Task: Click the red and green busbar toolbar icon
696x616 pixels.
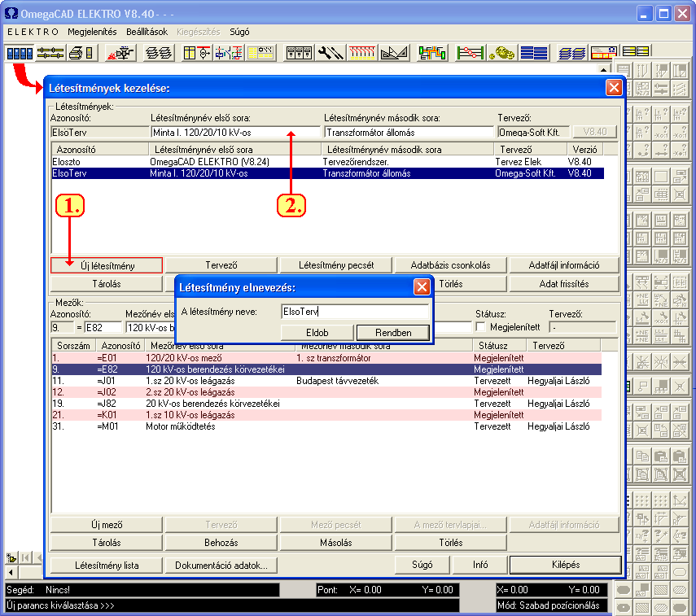Action: click(x=470, y=53)
